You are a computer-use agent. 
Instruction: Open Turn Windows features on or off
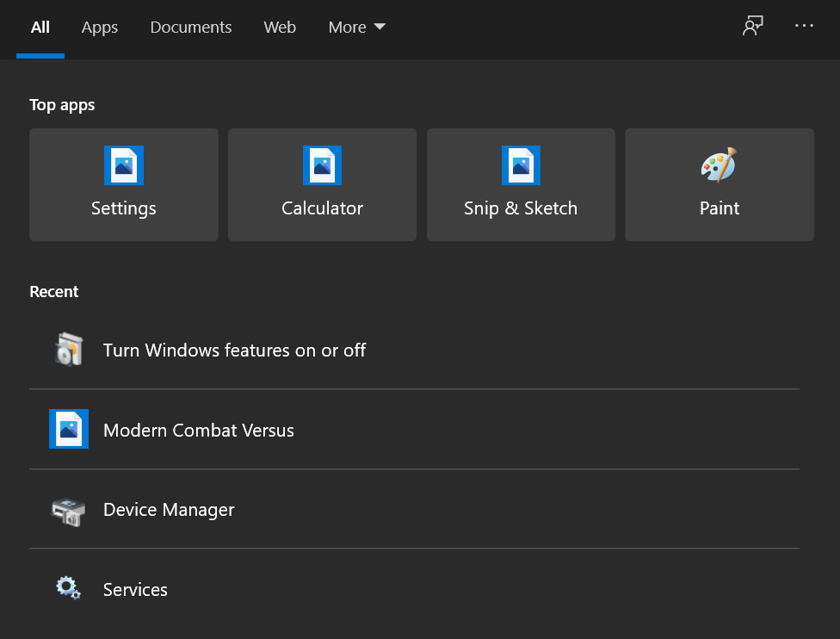tap(234, 350)
